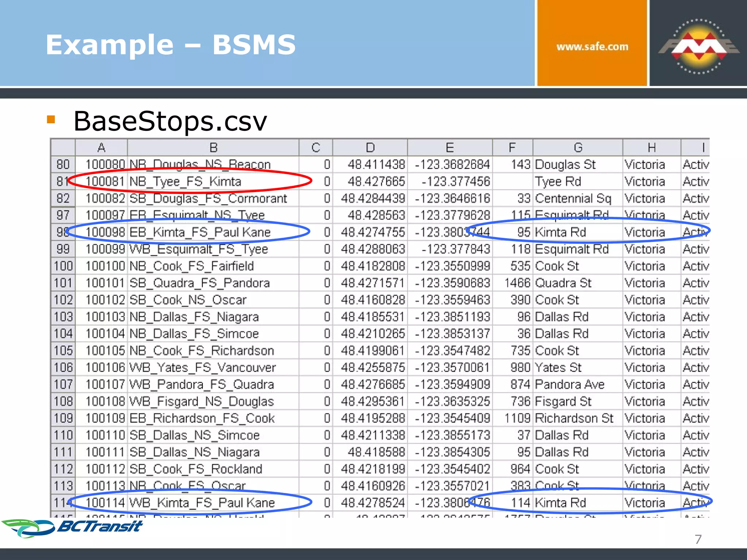This screenshot has height=560, width=747.
Task: Click cell 100107 in column A
Action: [x=101, y=384]
